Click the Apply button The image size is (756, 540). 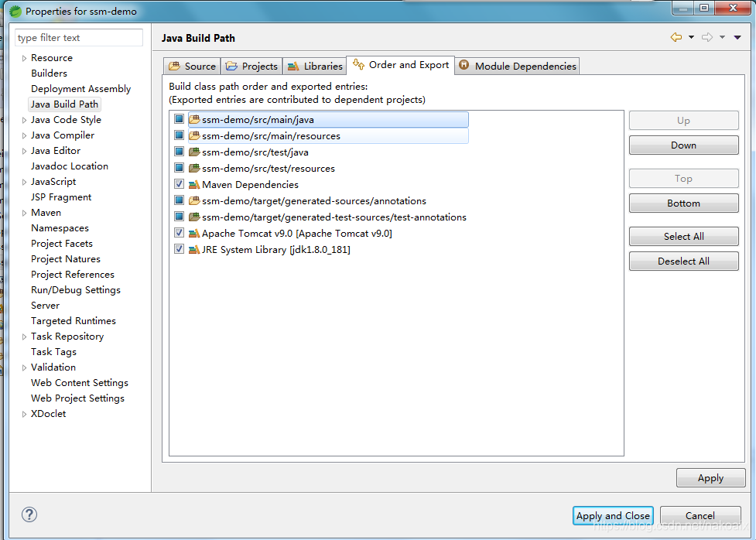[x=710, y=478]
